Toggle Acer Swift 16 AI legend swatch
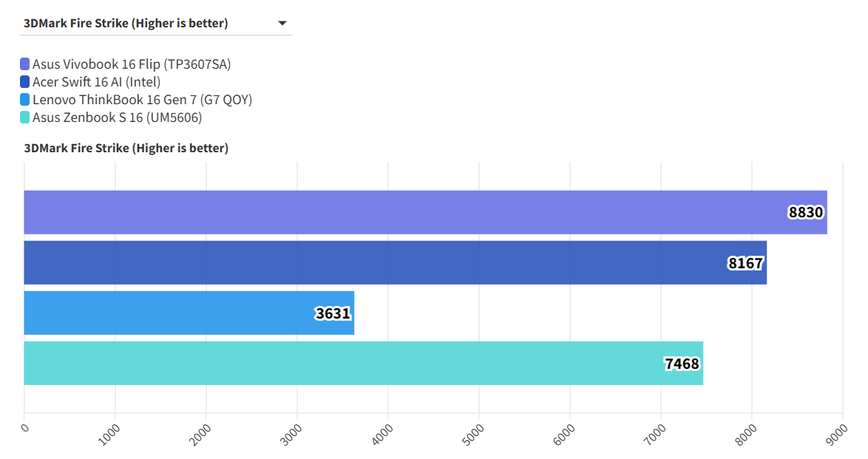Screen dimensions: 868x459 [25, 82]
